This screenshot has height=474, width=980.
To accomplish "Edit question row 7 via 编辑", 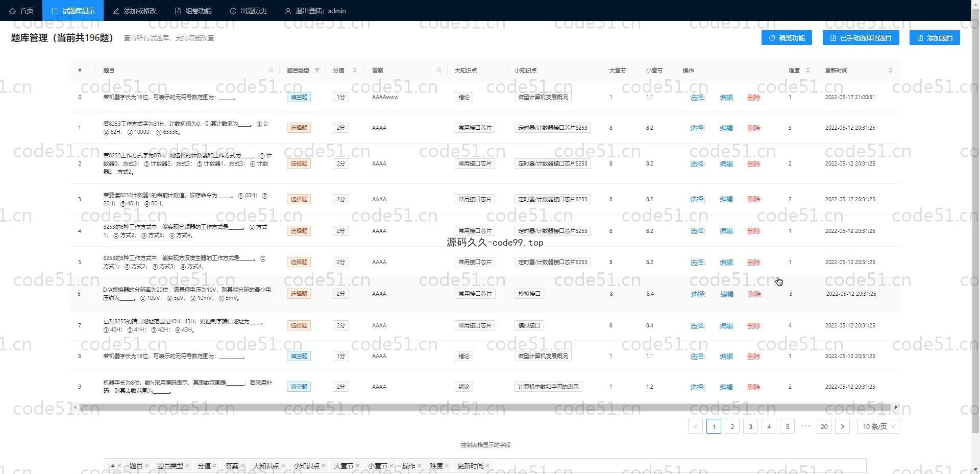I will coord(726,326).
